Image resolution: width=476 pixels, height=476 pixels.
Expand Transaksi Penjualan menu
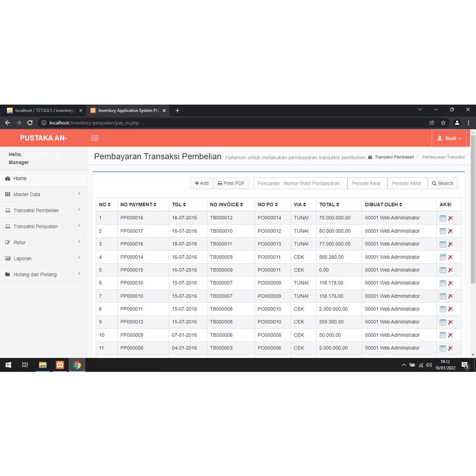[x=43, y=226]
